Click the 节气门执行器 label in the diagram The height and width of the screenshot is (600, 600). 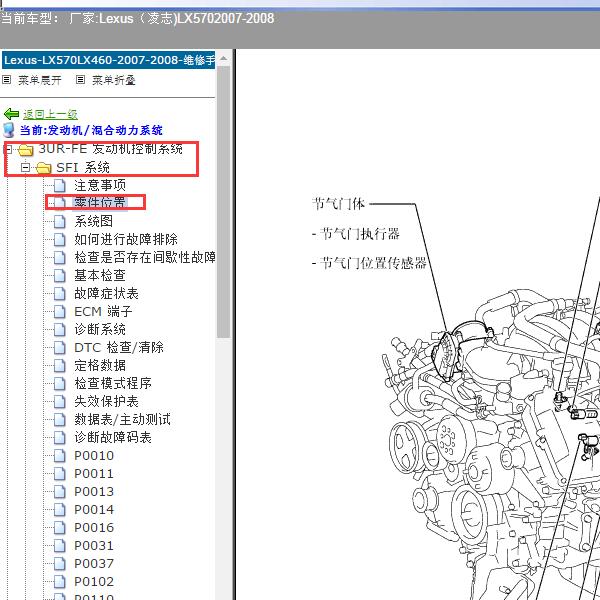click(359, 233)
